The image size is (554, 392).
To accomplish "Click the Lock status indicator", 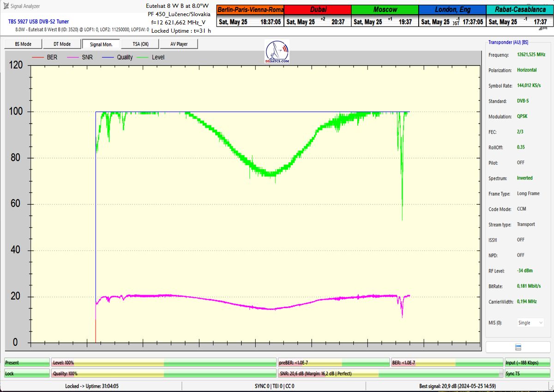I will click(x=26, y=374).
